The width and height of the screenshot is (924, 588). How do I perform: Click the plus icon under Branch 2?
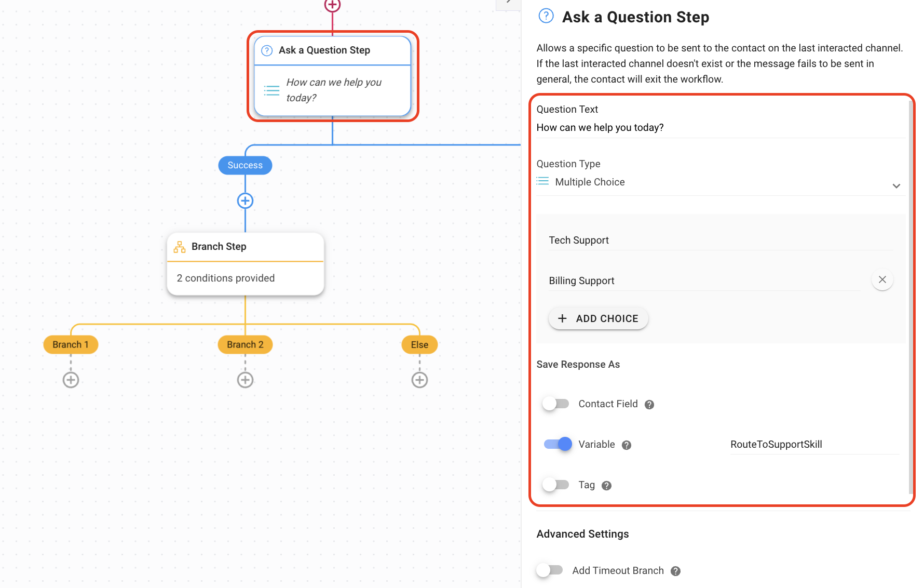(245, 380)
